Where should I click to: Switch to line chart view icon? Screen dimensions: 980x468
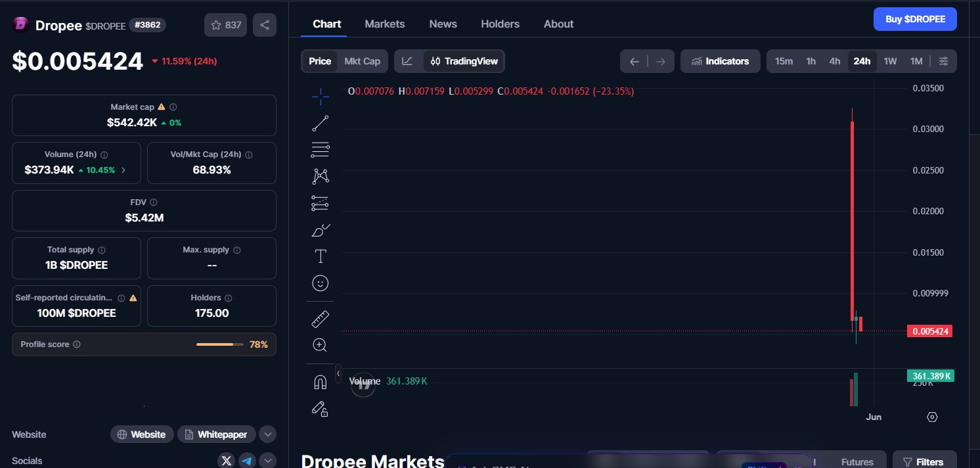click(x=408, y=61)
